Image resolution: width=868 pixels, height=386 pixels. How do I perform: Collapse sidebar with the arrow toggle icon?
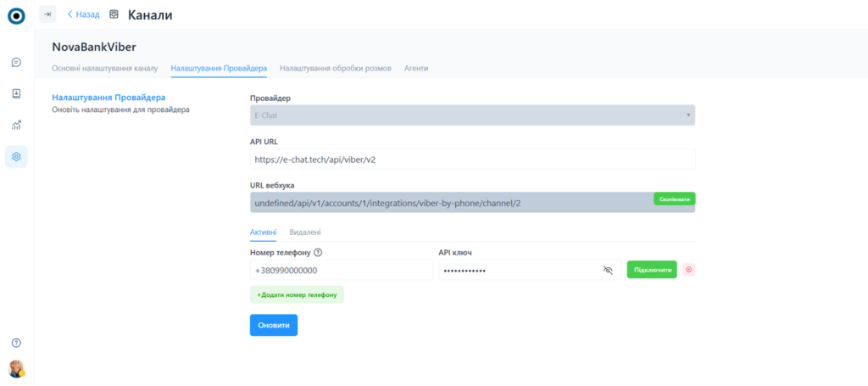point(47,14)
